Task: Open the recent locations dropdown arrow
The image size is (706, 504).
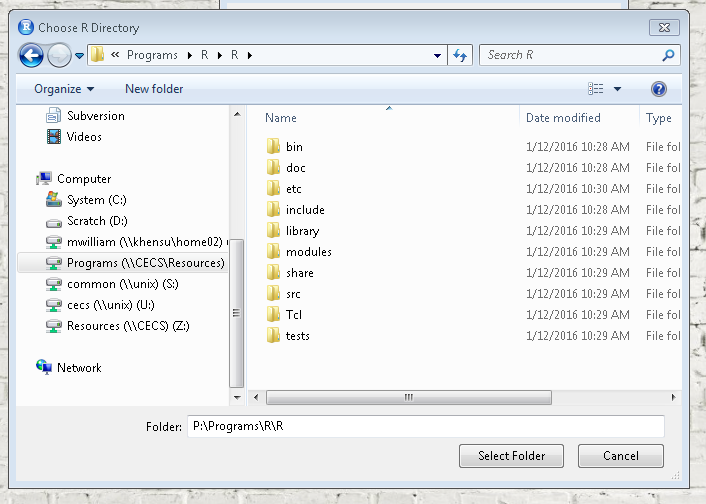Action: click(x=79, y=55)
